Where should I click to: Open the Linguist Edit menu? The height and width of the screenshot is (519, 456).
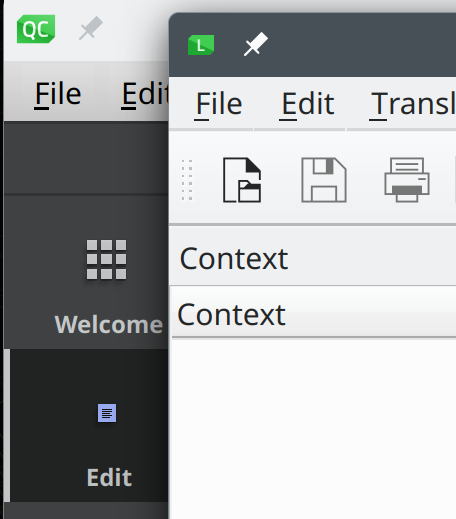(x=307, y=104)
